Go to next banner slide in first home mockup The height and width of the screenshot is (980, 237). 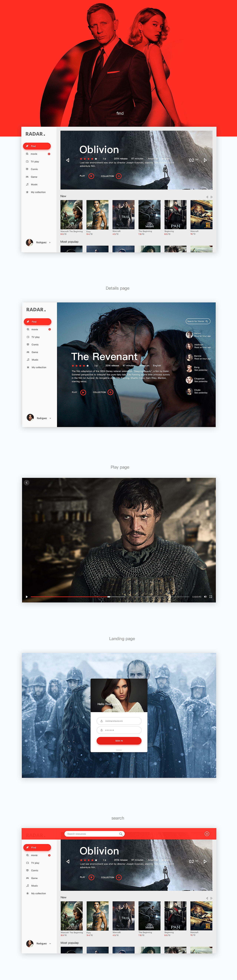pos(205,160)
